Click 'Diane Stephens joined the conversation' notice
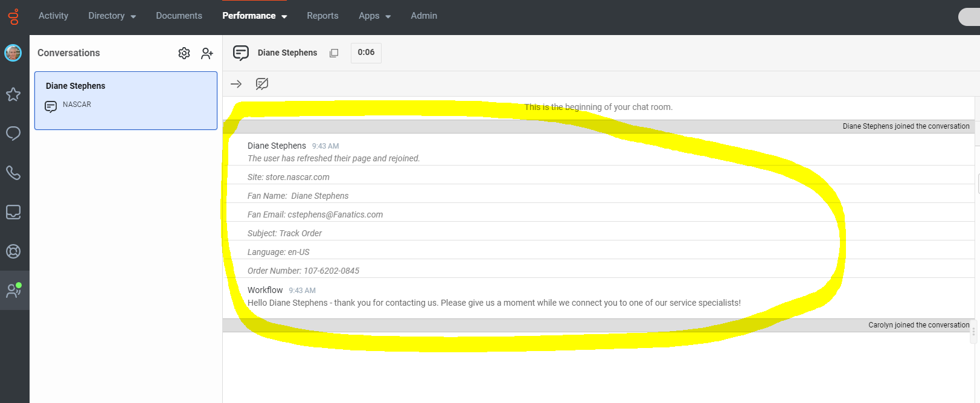980x403 pixels. (906, 126)
